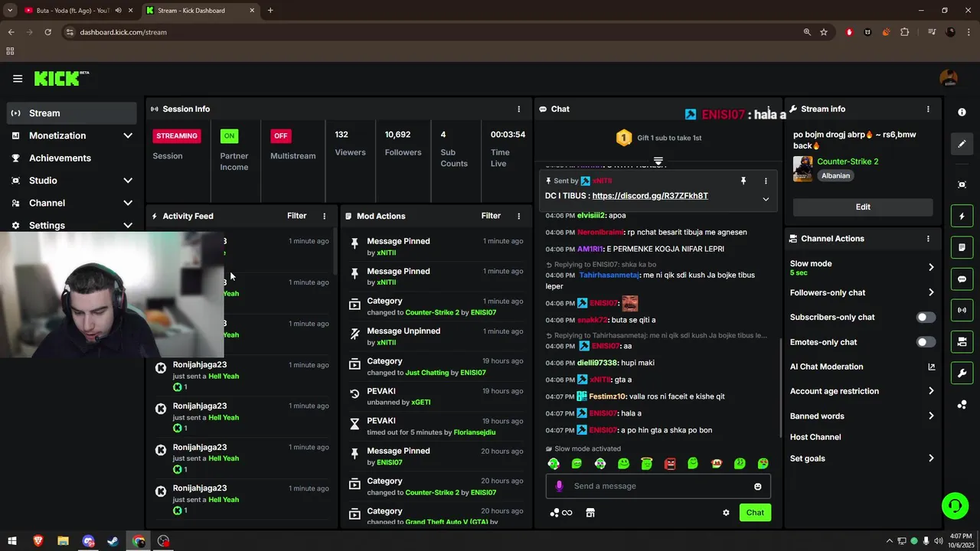Click the purple microphone icon in the message box

tap(559, 486)
